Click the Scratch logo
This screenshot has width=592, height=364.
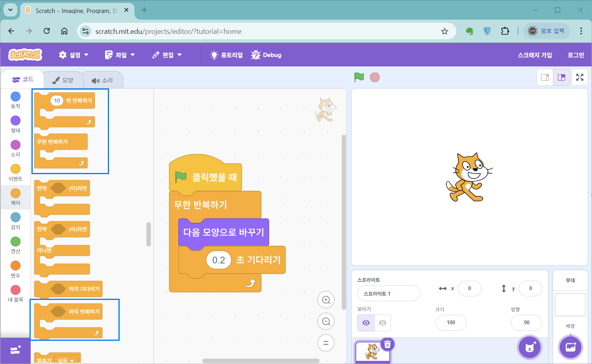pos(26,55)
